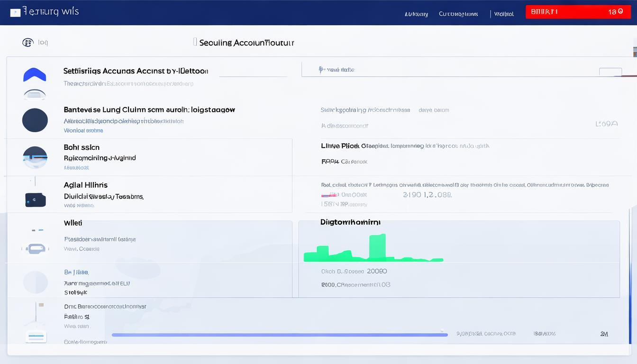Image resolution: width=637 pixels, height=364 pixels.
Task: Open the dark wallet icon beside 'Adial Hlihris'
Action: [35, 200]
